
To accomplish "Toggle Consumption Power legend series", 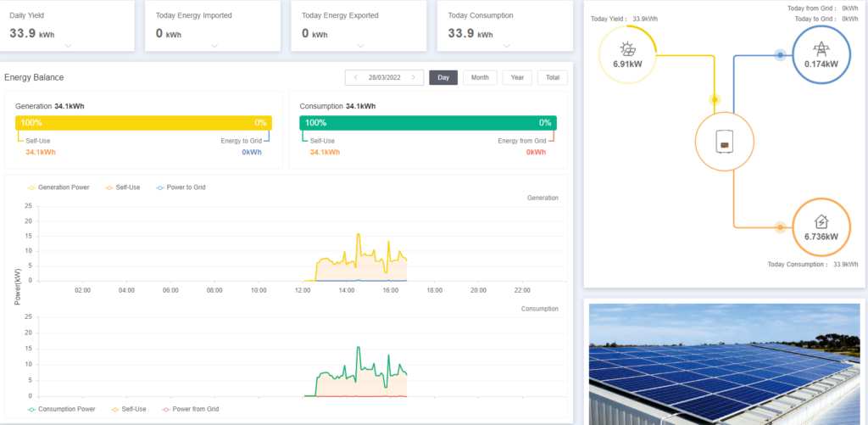I will coord(60,409).
